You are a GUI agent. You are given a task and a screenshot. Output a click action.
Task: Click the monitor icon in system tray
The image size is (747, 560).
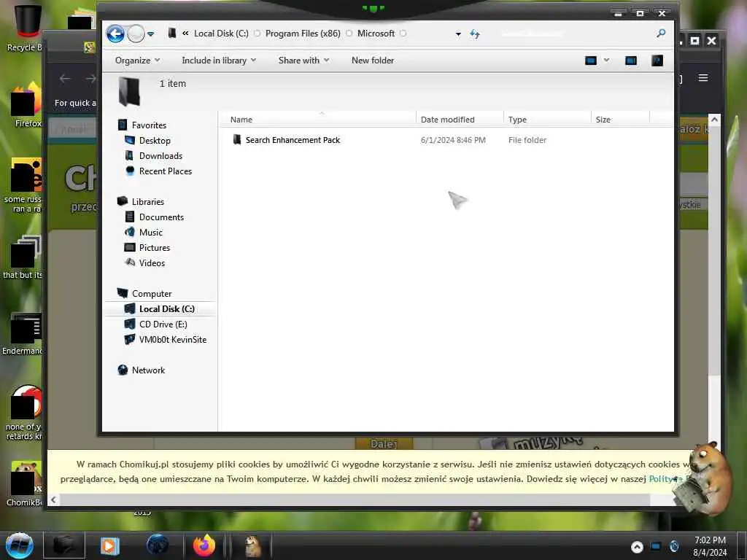(x=656, y=547)
